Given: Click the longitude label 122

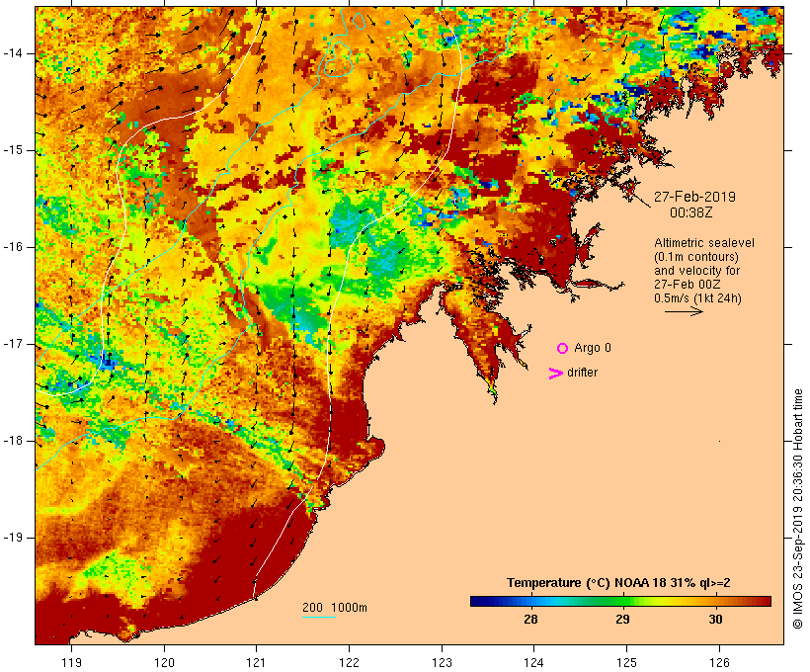Looking at the screenshot, I should (x=350, y=662).
